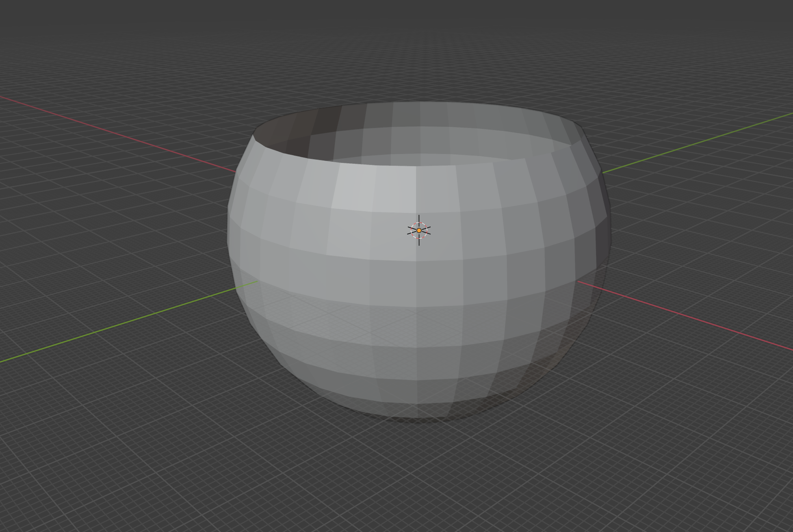The height and width of the screenshot is (532, 793).
Task: Click the orange origin dot on the bowl
Action: tap(419, 230)
